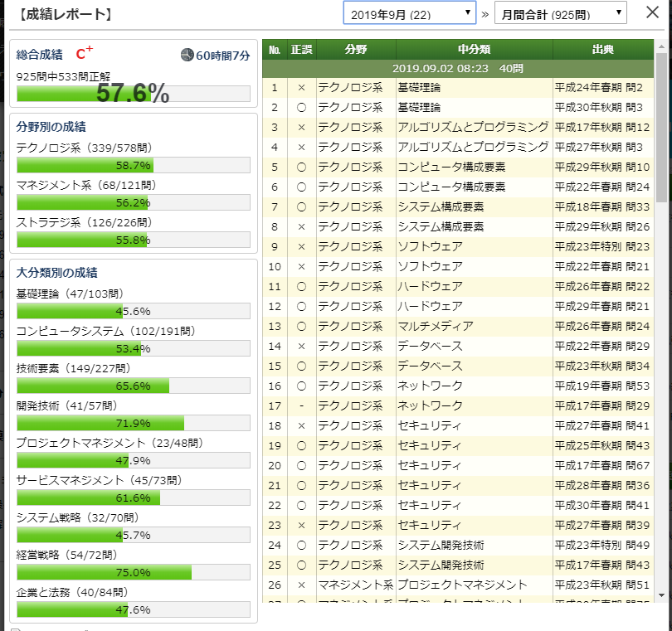Click the vertical scrollbar thumb of results table

point(661,129)
